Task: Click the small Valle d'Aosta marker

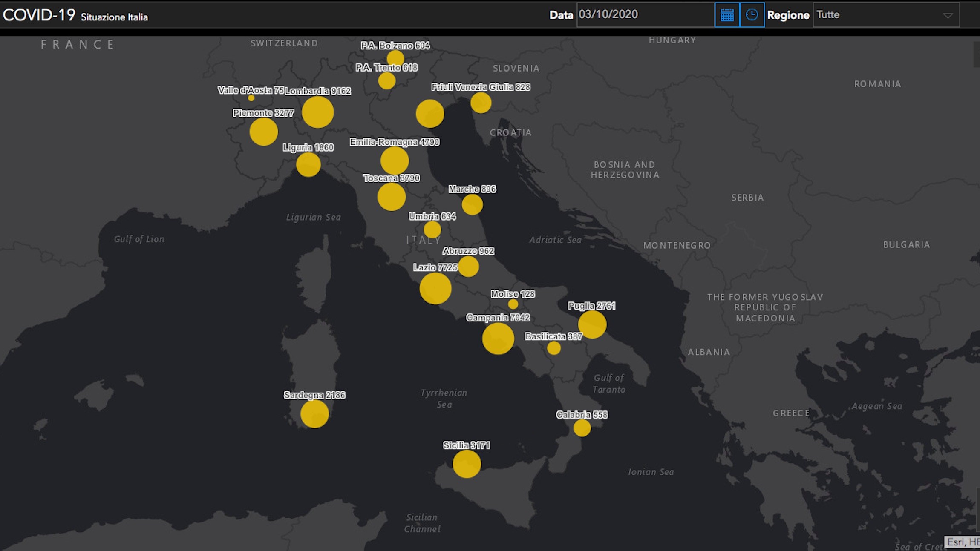Action: point(251,98)
